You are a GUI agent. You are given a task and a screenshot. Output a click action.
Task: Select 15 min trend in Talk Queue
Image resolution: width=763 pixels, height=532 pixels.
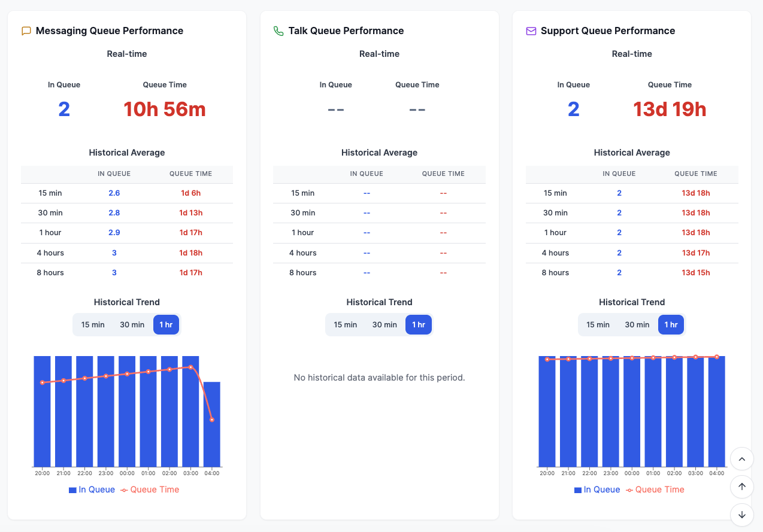point(346,324)
